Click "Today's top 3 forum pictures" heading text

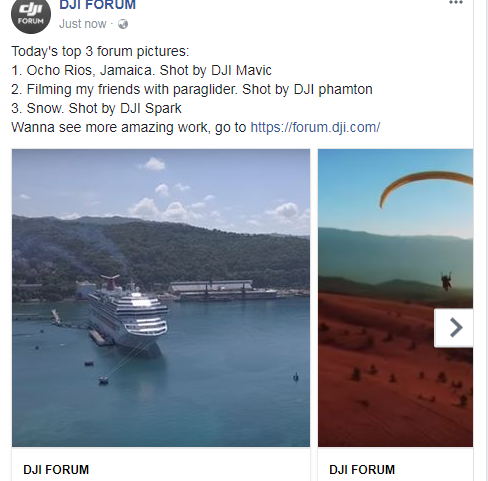pos(100,51)
